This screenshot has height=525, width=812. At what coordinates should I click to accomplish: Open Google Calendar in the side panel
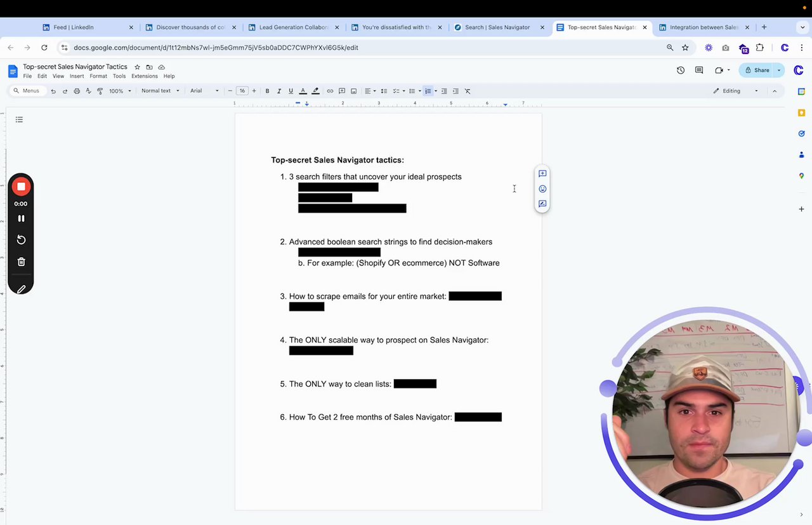pos(801,91)
